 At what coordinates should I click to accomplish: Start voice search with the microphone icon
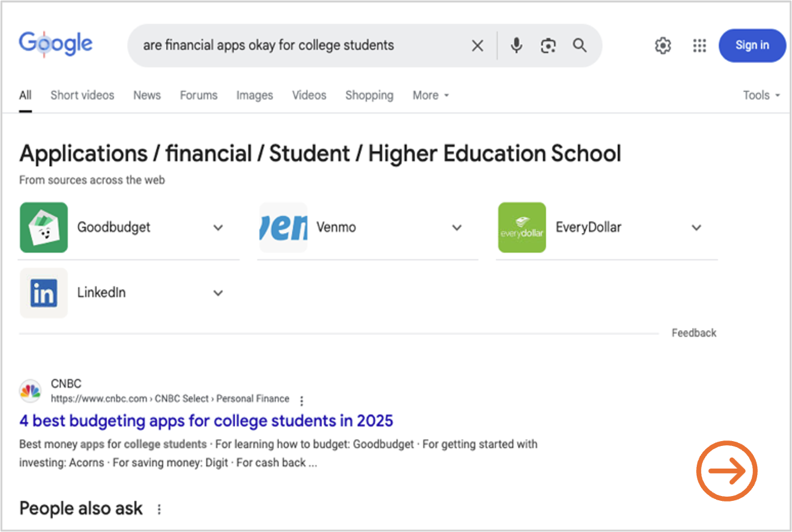point(517,45)
